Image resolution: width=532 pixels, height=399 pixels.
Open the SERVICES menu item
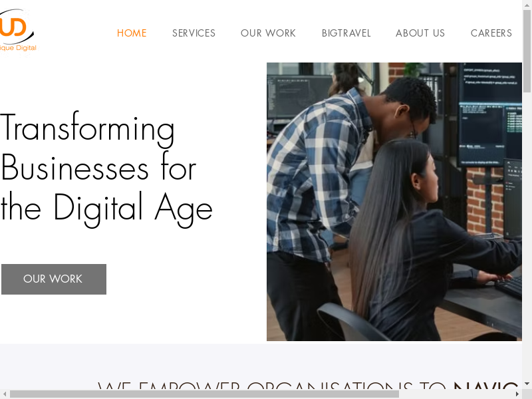[194, 33]
